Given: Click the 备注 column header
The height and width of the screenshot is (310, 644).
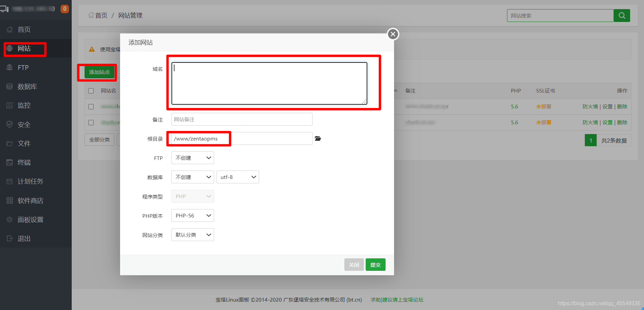Looking at the screenshot, I should [x=410, y=91].
